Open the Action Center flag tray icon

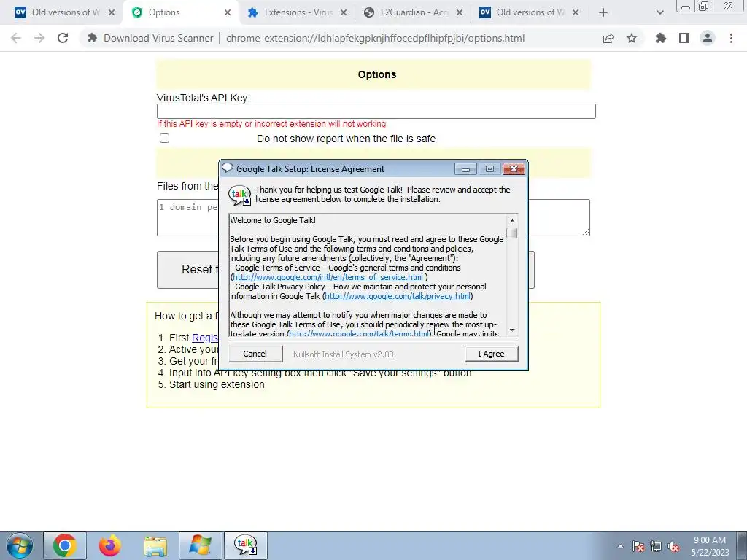[x=638, y=546]
